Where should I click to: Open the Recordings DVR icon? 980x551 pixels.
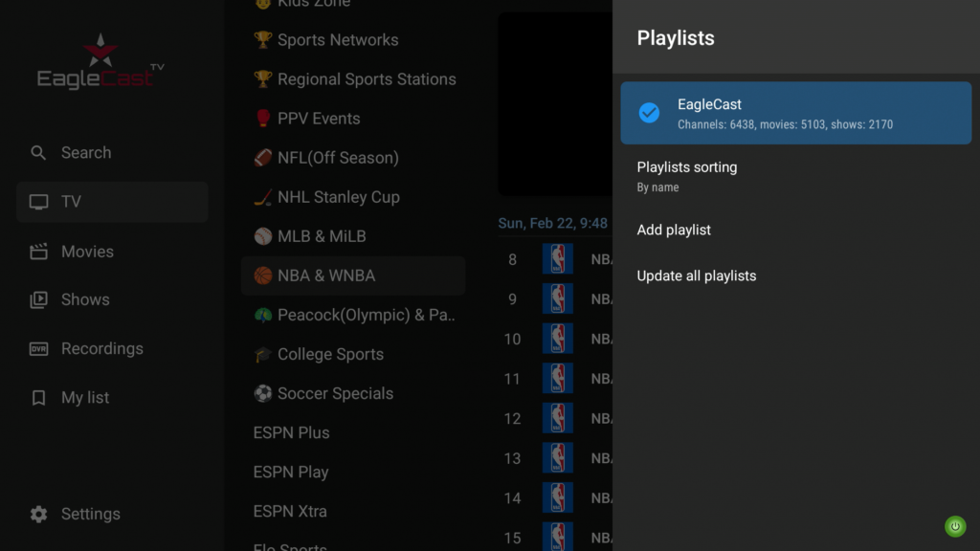point(38,349)
